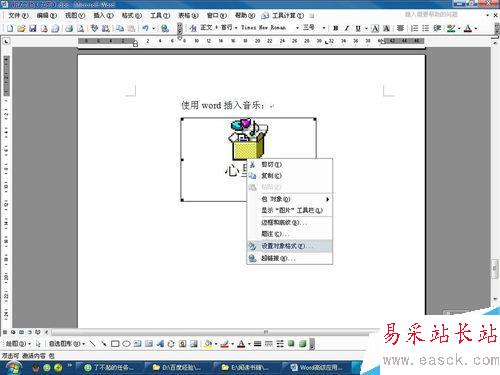Choose 题注 (Caption) in context menu
This screenshot has height=375, width=500.
290,234
